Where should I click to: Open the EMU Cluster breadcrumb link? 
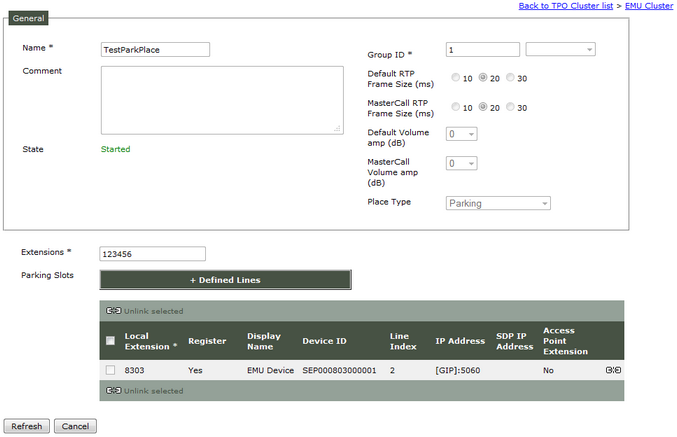pos(649,6)
